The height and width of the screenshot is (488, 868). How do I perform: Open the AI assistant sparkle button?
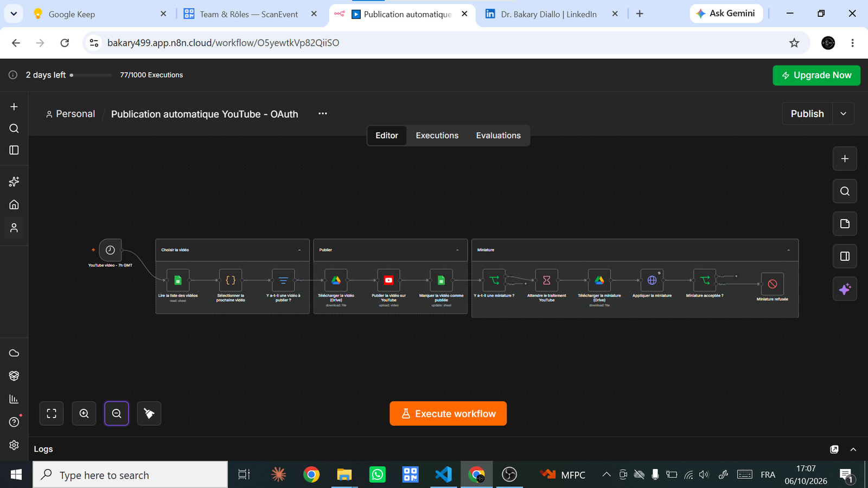coord(845,289)
